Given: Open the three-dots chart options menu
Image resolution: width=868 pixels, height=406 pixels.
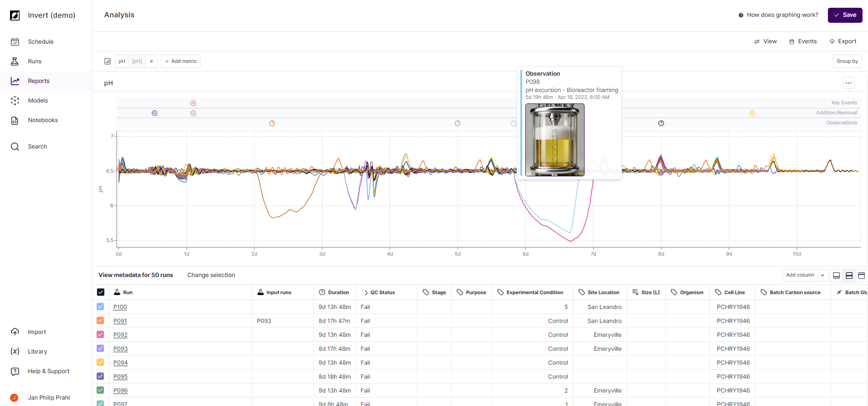Looking at the screenshot, I should [x=848, y=83].
